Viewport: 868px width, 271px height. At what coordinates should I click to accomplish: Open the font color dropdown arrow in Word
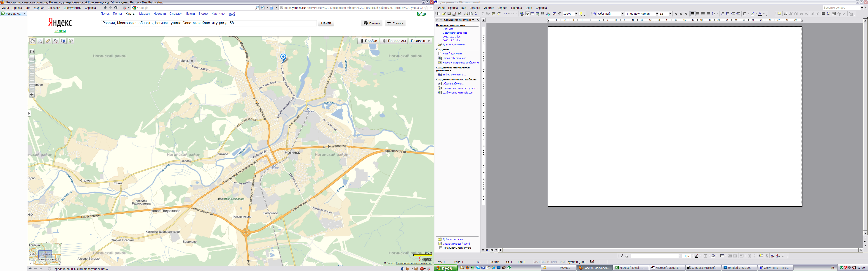764,14
